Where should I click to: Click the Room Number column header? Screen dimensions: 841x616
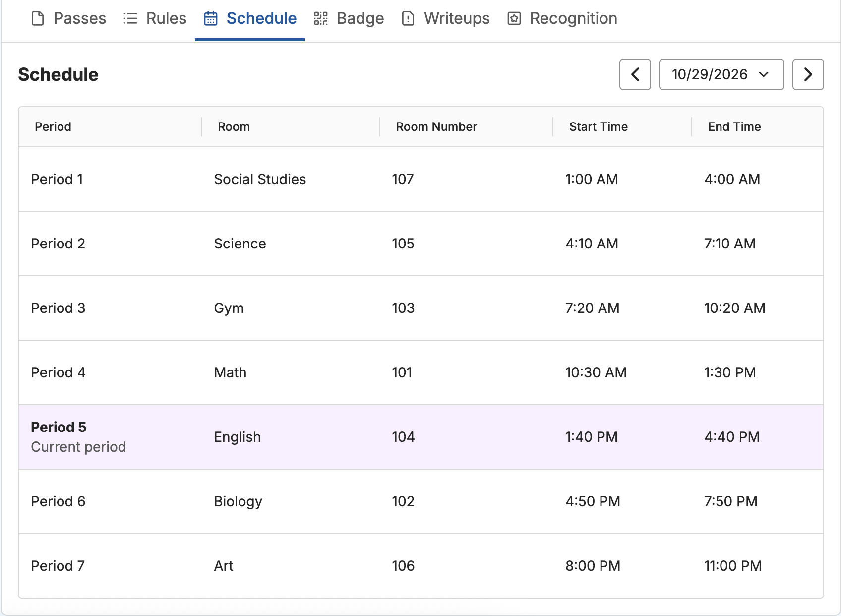pos(436,127)
